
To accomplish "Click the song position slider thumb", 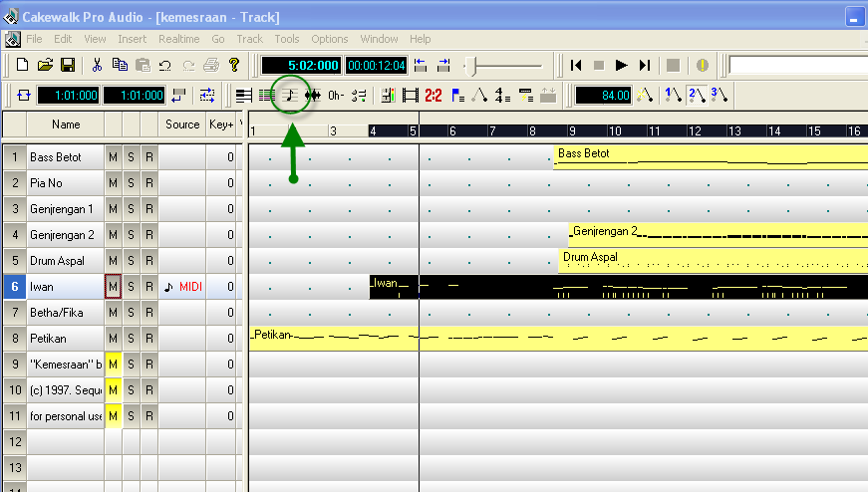I will [471, 66].
